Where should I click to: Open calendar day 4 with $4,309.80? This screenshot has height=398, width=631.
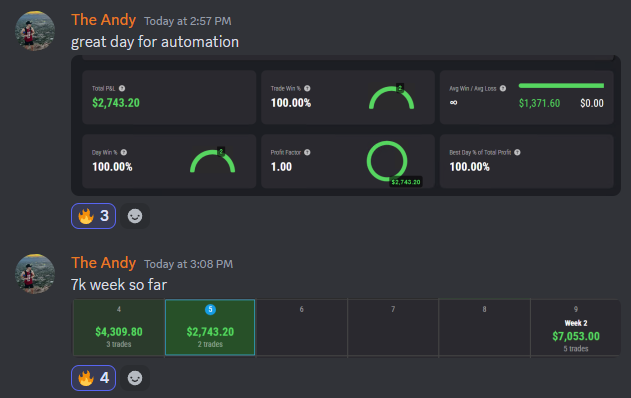click(x=119, y=328)
